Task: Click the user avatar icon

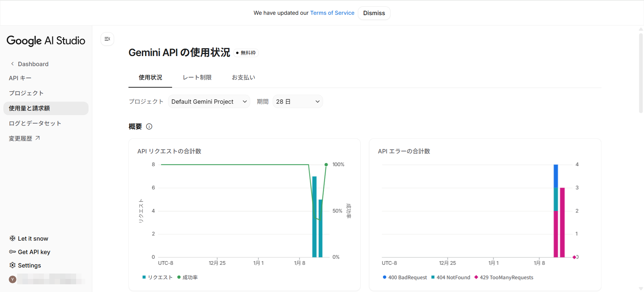Action: point(13,279)
